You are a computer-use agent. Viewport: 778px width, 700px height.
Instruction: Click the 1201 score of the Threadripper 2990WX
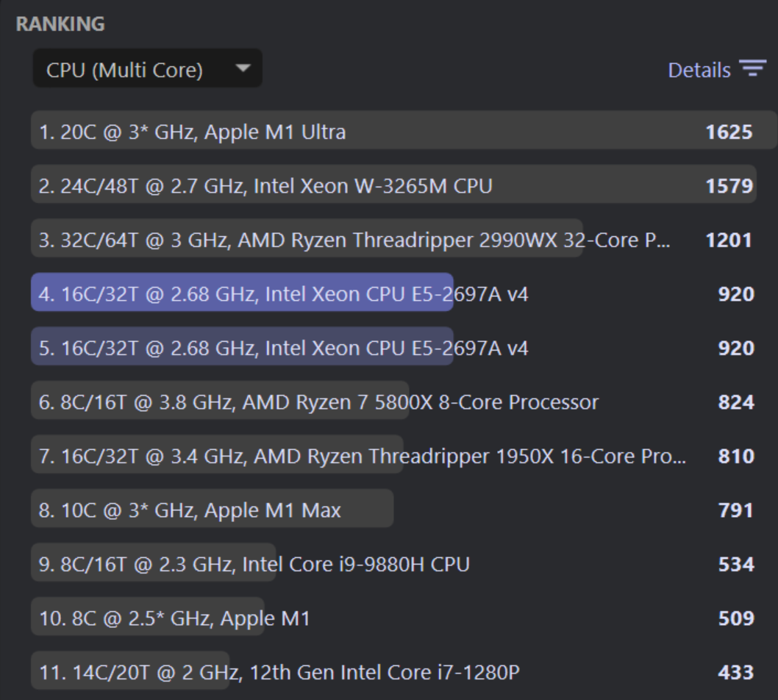point(729,240)
